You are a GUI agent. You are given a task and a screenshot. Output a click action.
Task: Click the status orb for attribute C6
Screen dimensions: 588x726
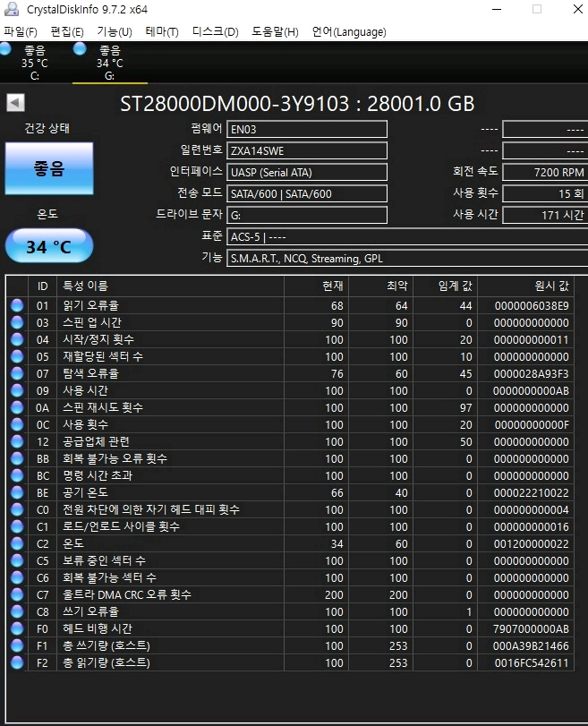17,577
